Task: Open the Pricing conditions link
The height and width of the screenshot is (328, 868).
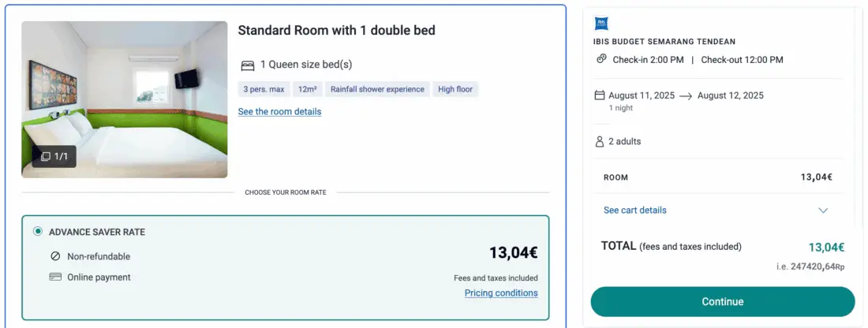Action: point(501,293)
